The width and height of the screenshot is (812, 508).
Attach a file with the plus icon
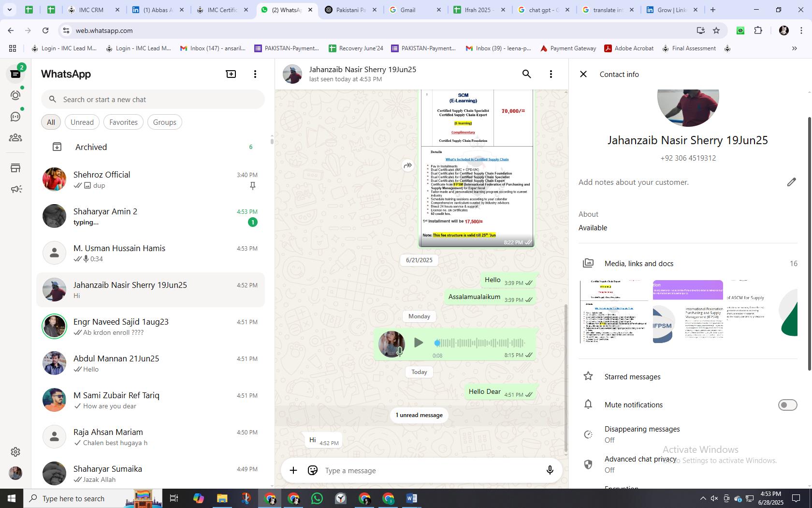pyautogui.click(x=293, y=470)
